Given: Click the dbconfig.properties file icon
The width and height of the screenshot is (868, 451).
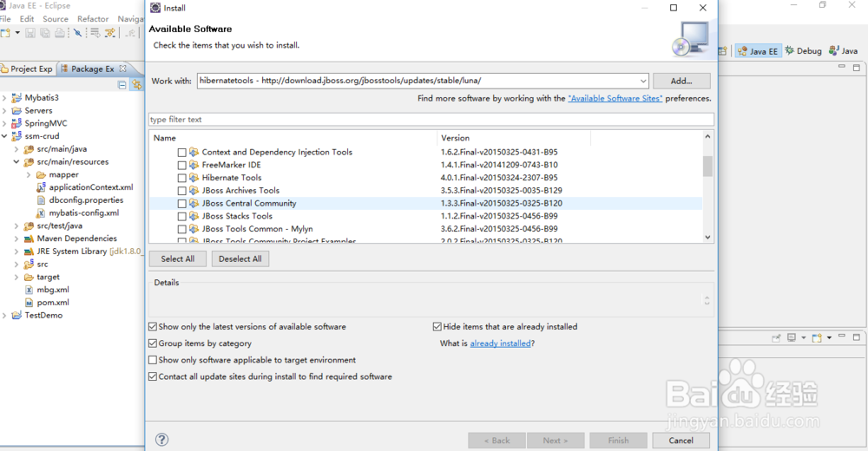Looking at the screenshot, I should tap(41, 200).
